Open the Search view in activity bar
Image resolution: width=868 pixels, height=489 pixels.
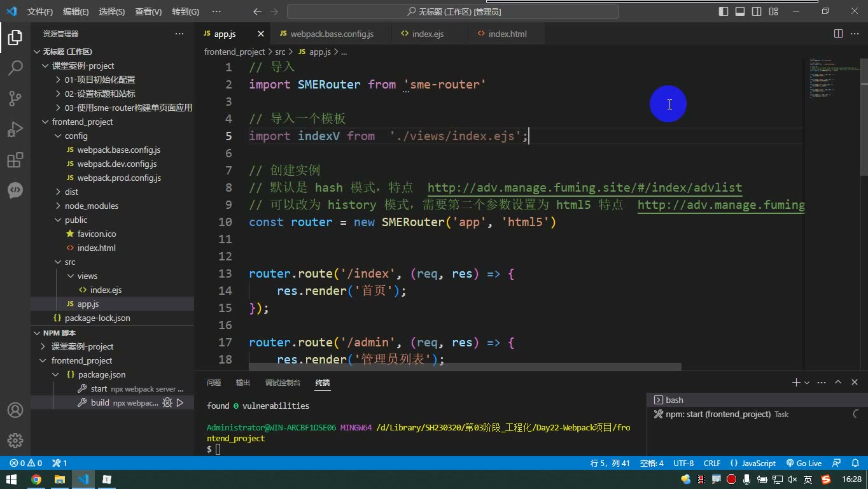click(x=15, y=67)
